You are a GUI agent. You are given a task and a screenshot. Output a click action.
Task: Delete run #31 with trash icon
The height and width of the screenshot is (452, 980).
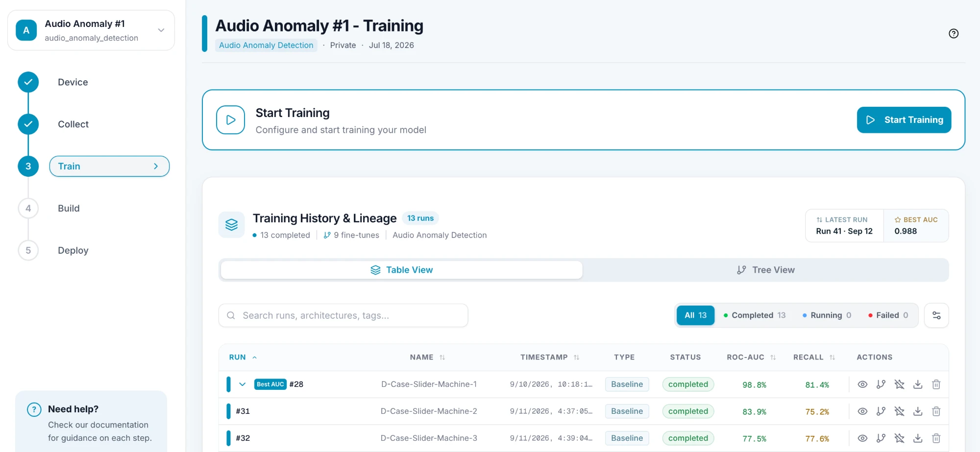936,411
